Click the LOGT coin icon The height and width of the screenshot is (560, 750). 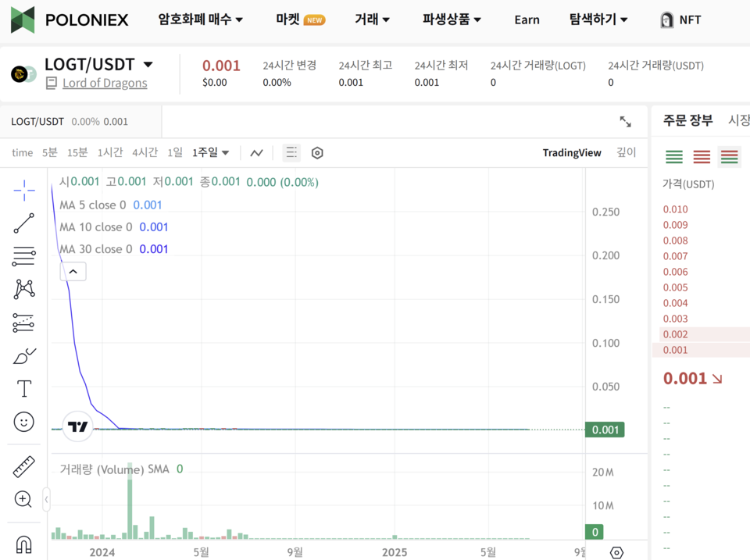(x=20, y=73)
